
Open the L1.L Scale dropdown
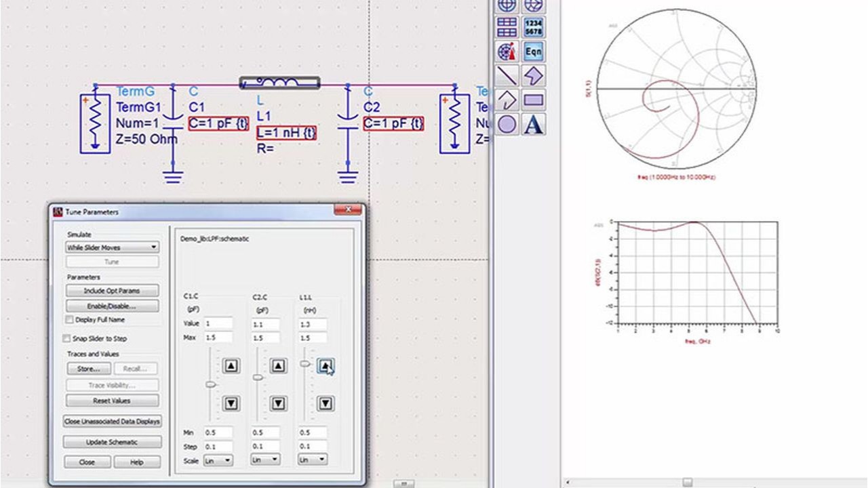click(x=313, y=460)
